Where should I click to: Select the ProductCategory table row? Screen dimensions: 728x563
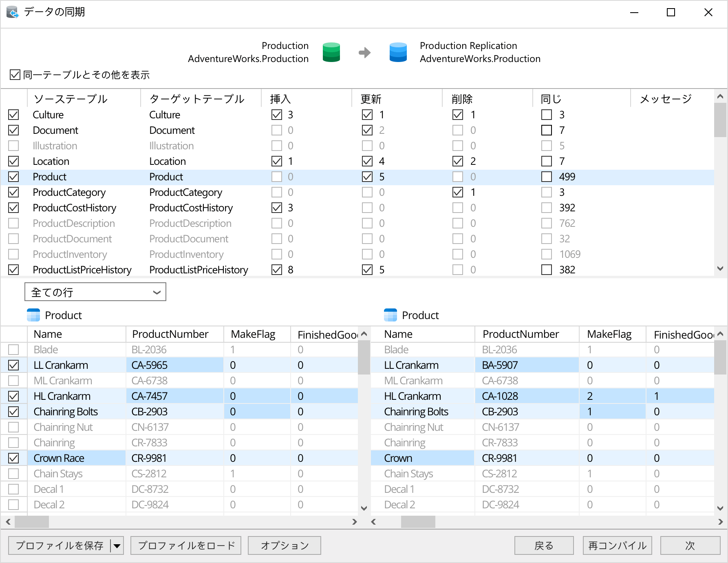(69, 192)
